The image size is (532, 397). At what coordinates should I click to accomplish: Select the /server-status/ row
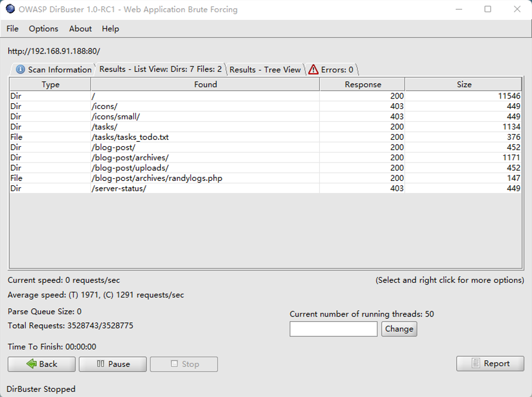[265, 188]
